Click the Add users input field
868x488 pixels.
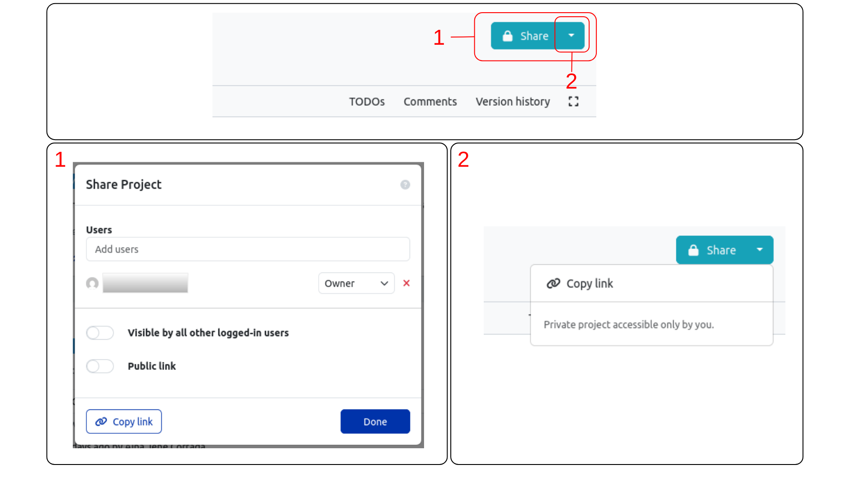coord(248,249)
